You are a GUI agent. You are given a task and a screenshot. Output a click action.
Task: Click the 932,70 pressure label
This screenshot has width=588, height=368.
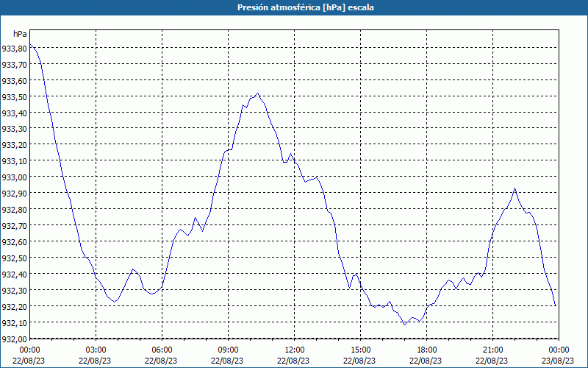[x=14, y=226]
